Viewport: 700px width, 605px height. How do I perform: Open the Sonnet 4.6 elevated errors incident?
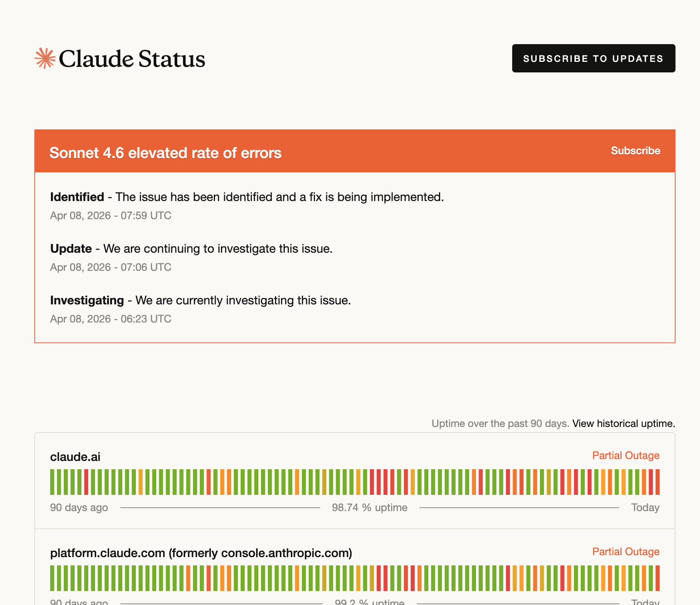pyautogui.click(x=165, y=153)
